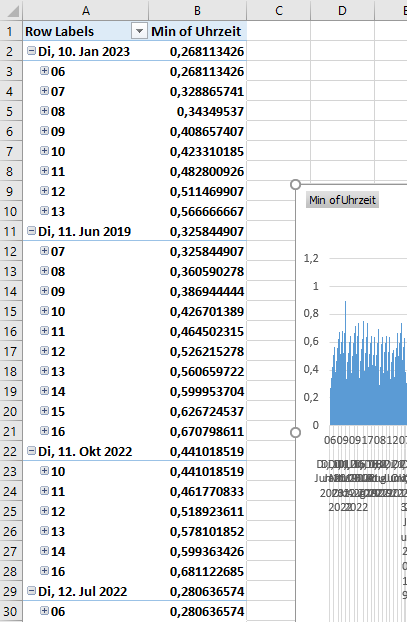Click the Min of Uhrzeit header cell
The height and width of the screenshot is (622, 407).
(198, 31)
